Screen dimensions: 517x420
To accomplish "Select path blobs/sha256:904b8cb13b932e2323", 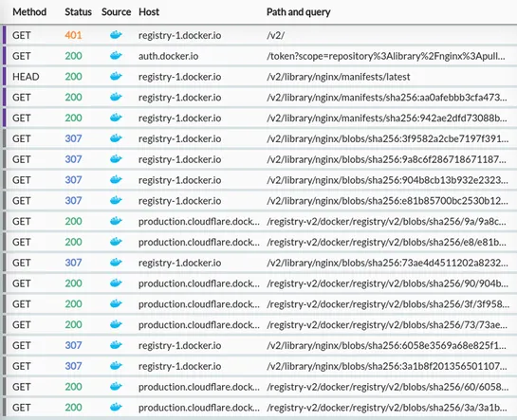I will [387, 180].
